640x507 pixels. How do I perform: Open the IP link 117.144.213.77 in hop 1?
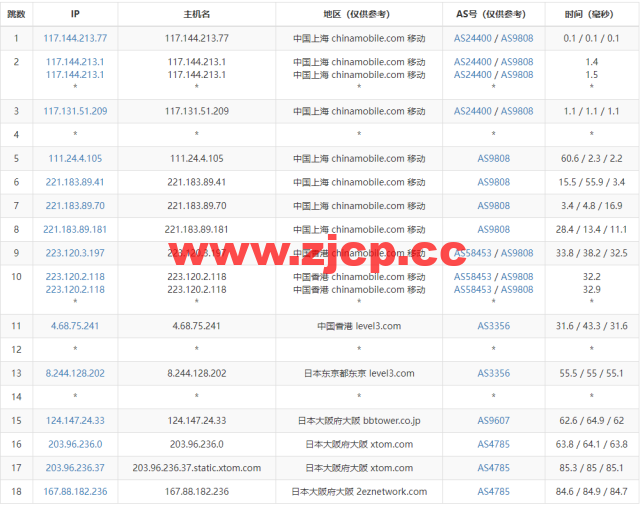(x=75, y=38)
